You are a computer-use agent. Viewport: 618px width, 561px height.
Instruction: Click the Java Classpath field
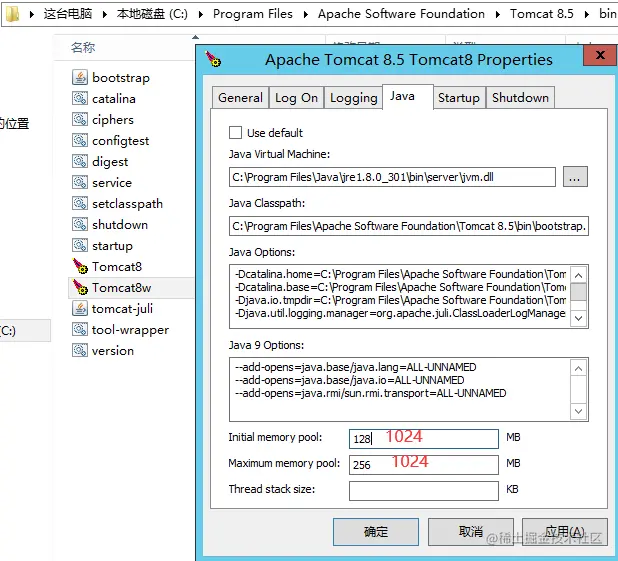coord(409,226)
